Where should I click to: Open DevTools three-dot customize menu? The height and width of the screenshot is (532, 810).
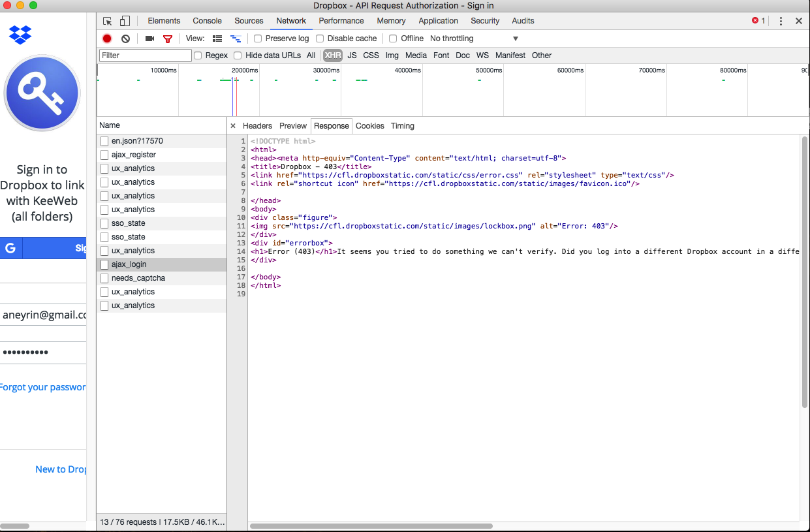coord(781,21)
